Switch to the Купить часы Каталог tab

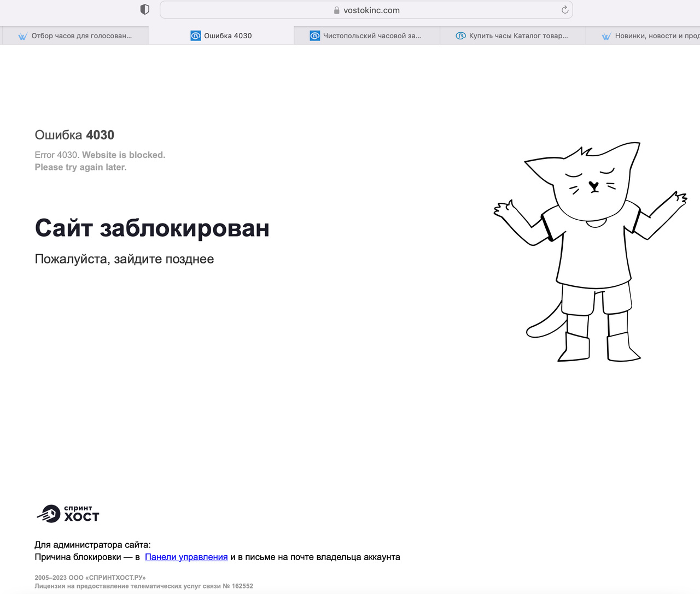pos(518,36)
